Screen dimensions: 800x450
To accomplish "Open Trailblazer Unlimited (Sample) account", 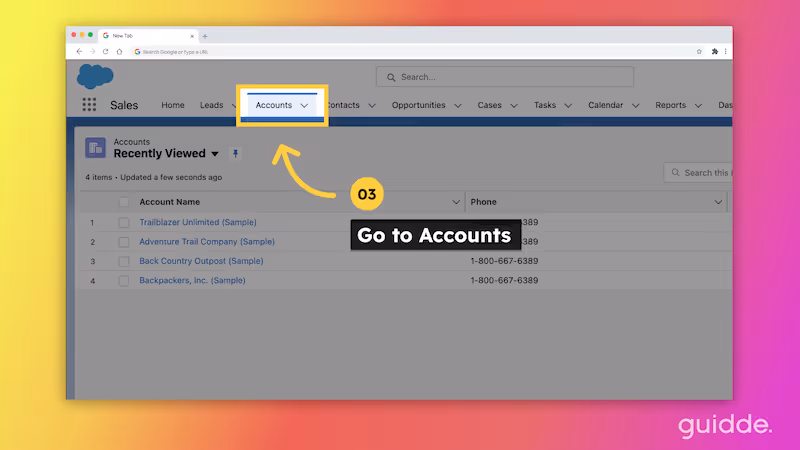I will click(x=198, y=222).
